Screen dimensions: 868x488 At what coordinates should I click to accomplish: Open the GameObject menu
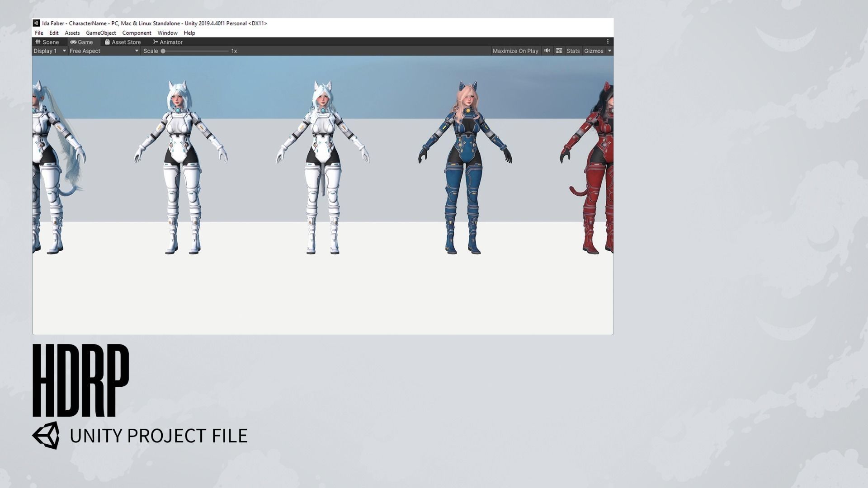(x=101, y=33)
